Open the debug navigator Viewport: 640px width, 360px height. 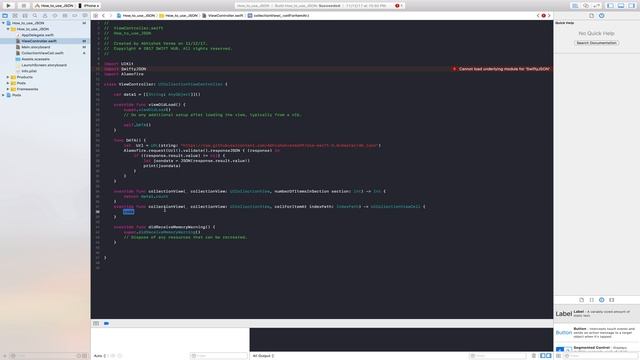click(65, 16)
